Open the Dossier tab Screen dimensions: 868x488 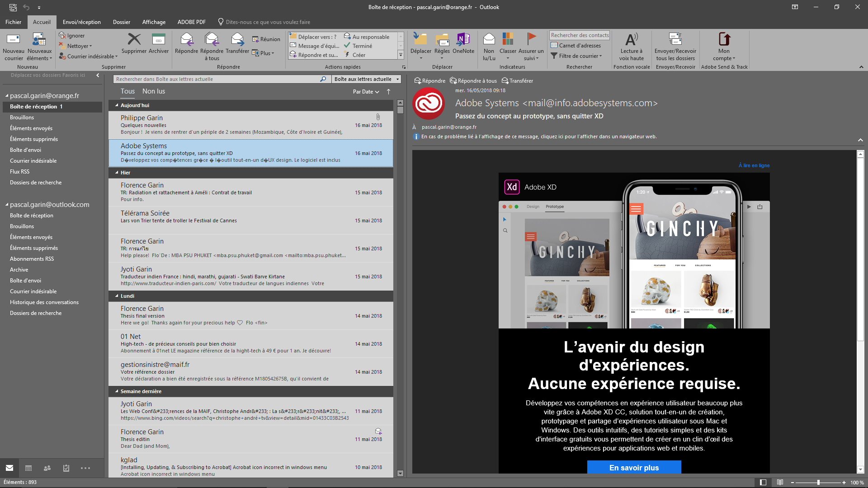pyautogui.click(x=122, y=22)
